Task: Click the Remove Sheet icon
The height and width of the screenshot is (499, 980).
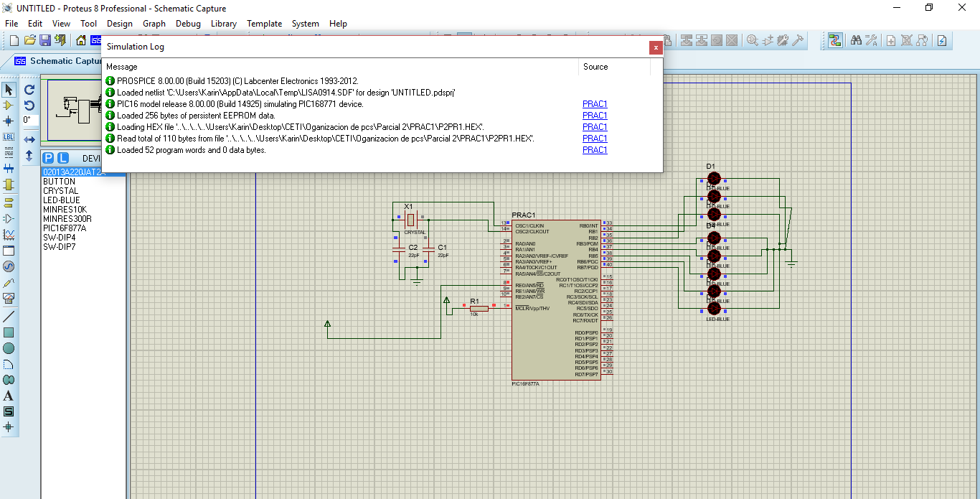Action: [x=907, y=40]
